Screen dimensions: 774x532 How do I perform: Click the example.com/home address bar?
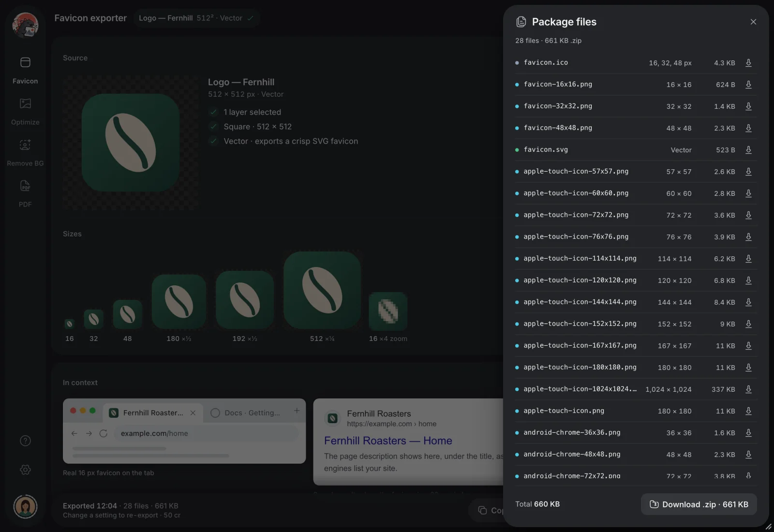(x=207, y=433)
